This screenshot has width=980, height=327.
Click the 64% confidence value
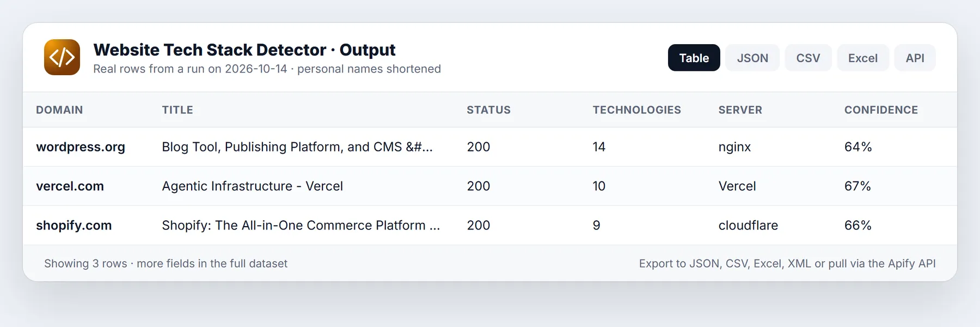858,147
